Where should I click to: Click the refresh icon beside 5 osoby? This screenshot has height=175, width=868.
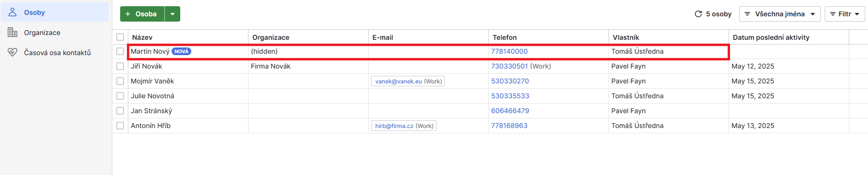click(x=698, y=14)
